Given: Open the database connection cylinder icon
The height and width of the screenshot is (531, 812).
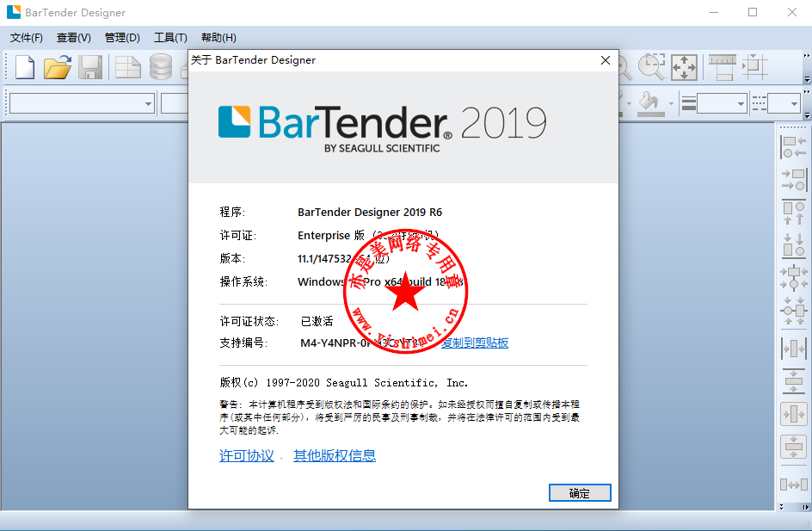Looking at the screenshot, I should point(161,67).
